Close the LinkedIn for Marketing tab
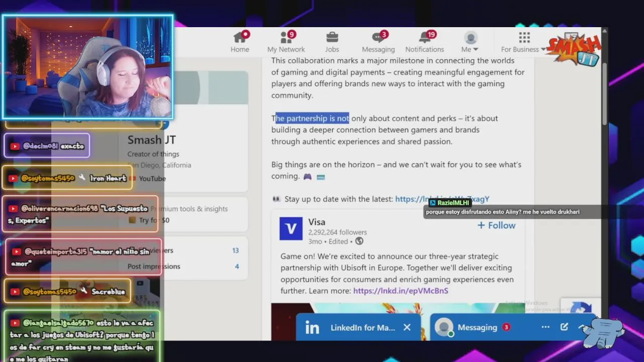Viewport: 644px width, 362px height. click(407, 327)
